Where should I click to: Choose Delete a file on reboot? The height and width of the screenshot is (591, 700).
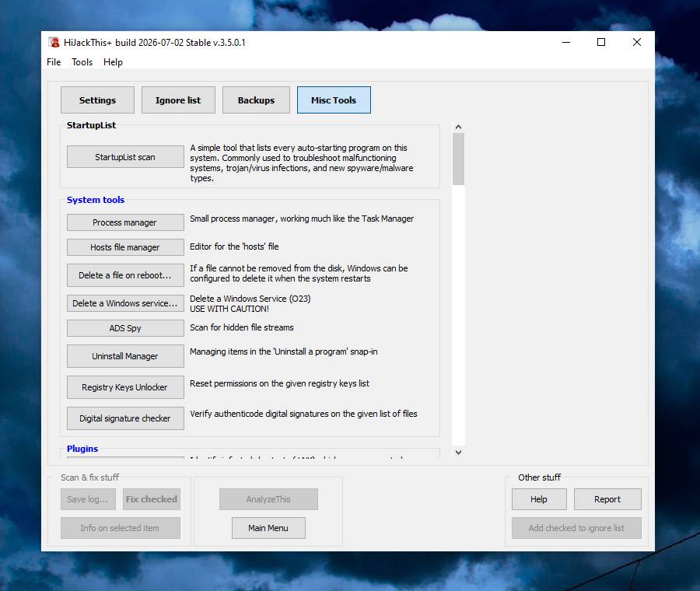[x=125, y=275]
